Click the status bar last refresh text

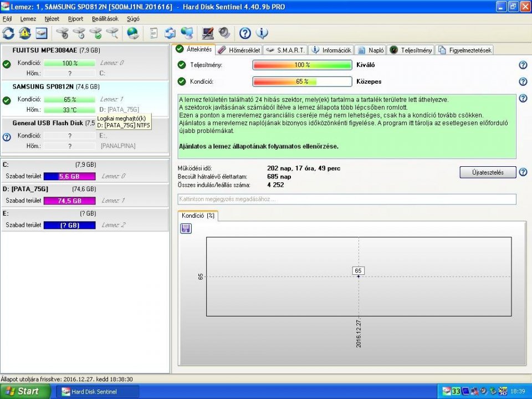[x=67, y=379]
